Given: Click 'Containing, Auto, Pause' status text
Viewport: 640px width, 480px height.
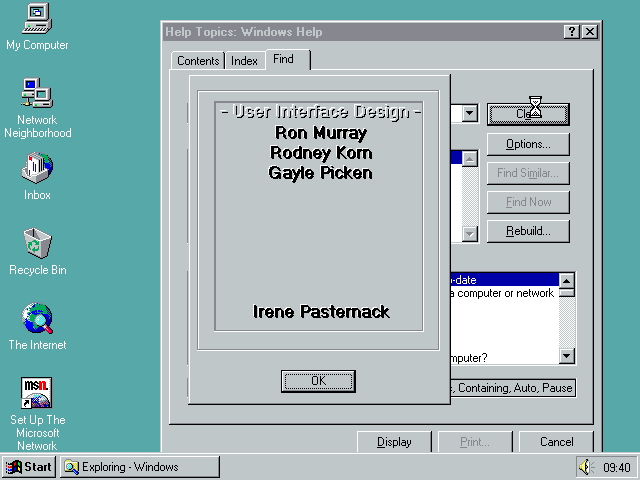Looking at the screenshot, I should pos(515,388).
